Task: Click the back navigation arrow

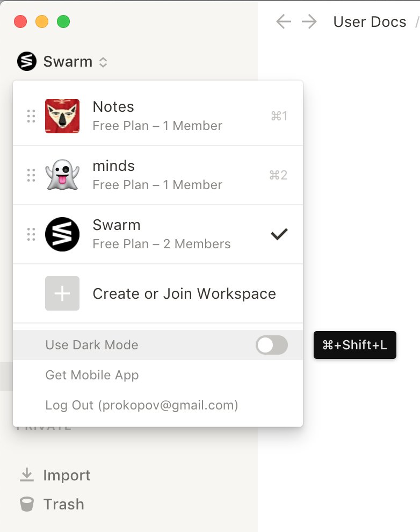Action: point(284,21)
